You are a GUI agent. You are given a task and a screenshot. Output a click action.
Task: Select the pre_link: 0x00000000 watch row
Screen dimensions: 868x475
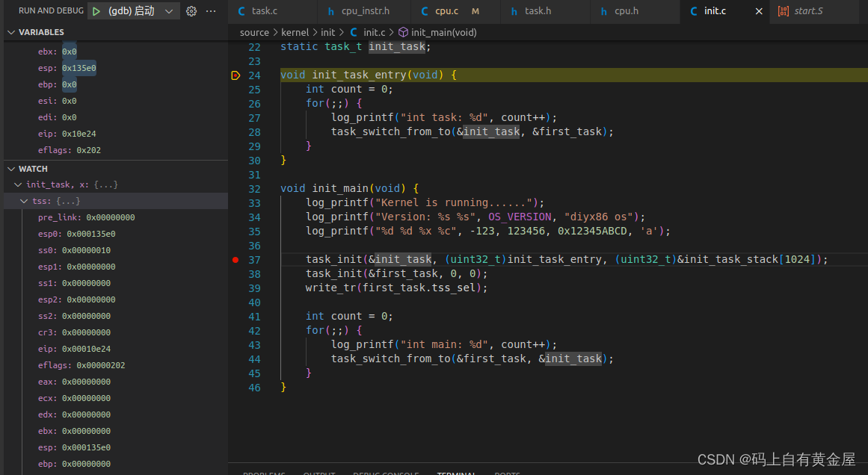116,217
